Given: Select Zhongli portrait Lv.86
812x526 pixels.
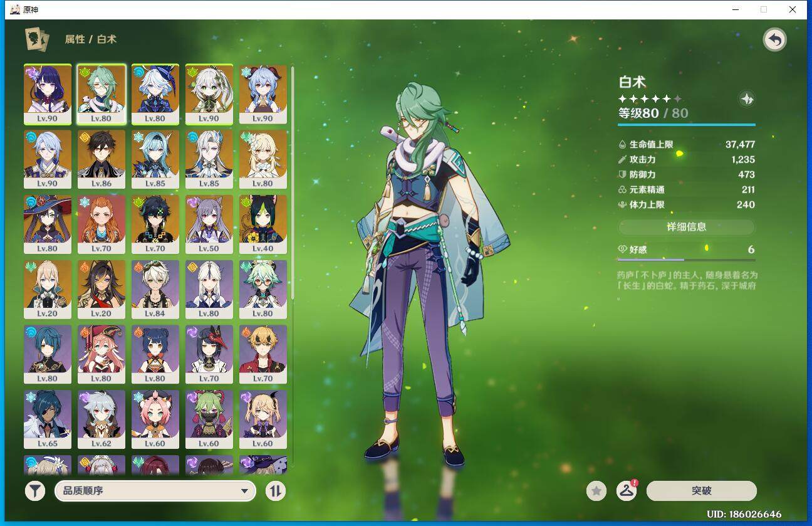Looking at the screenshot, I should (101, 159).
